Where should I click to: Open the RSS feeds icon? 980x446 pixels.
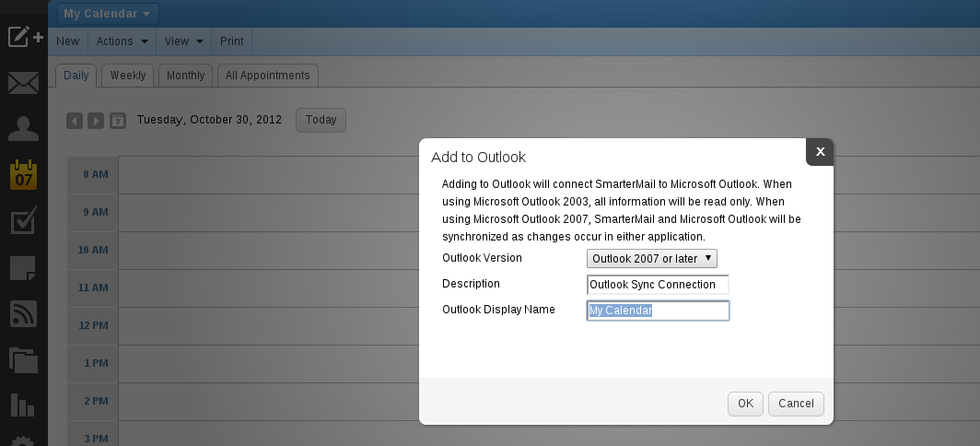pyautogui.click(x=23, y=313)
